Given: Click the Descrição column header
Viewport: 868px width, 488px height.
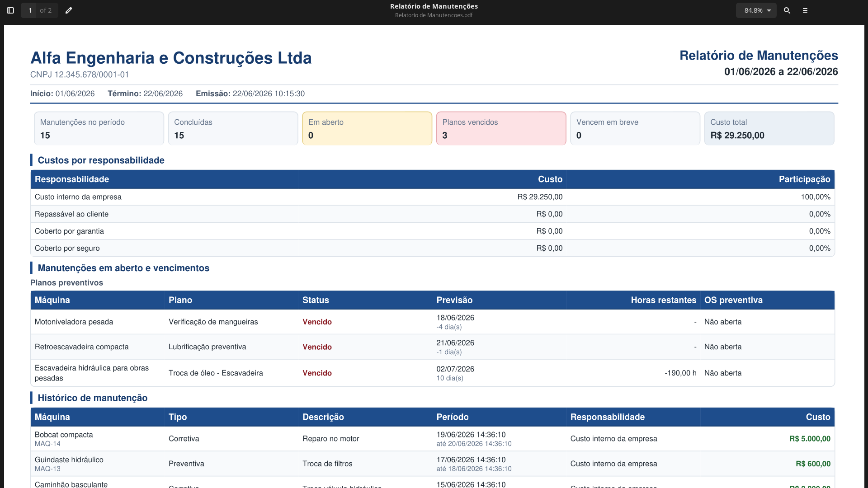Looking at the screenshot, I should coord(323,417).
